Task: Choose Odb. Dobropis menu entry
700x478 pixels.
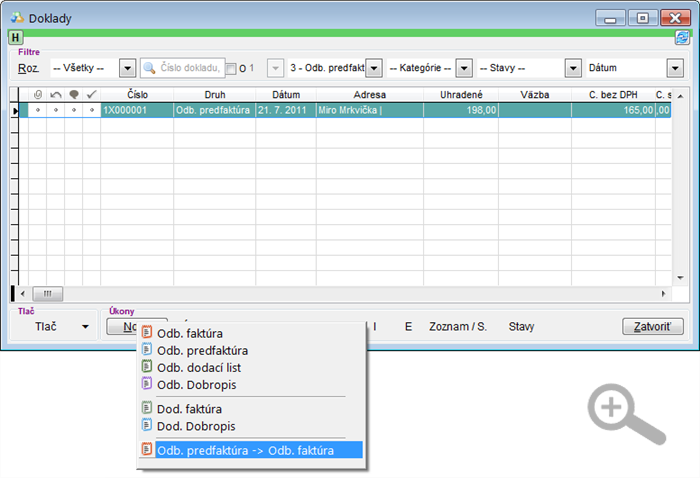Action: click(x=250, y=384)
